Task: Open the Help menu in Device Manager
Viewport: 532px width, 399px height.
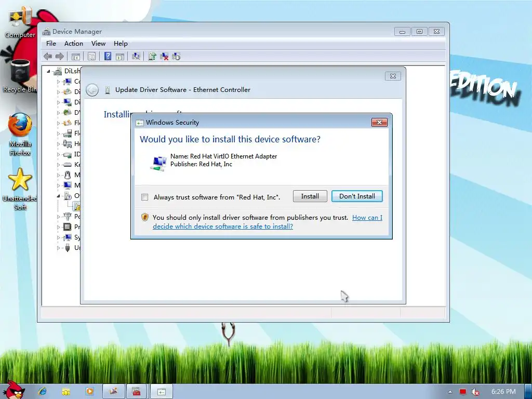Action: [x=121, y=44]
